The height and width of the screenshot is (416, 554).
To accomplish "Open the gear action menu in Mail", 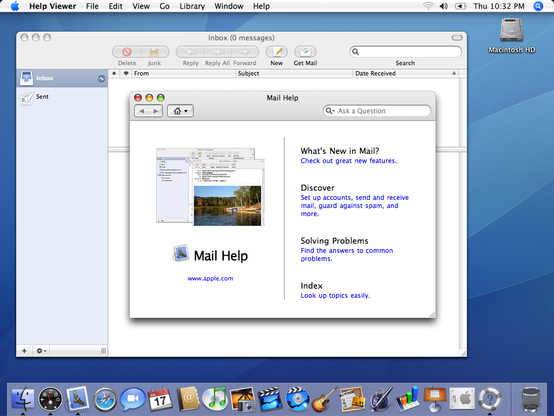I will [x=41, y=351].
